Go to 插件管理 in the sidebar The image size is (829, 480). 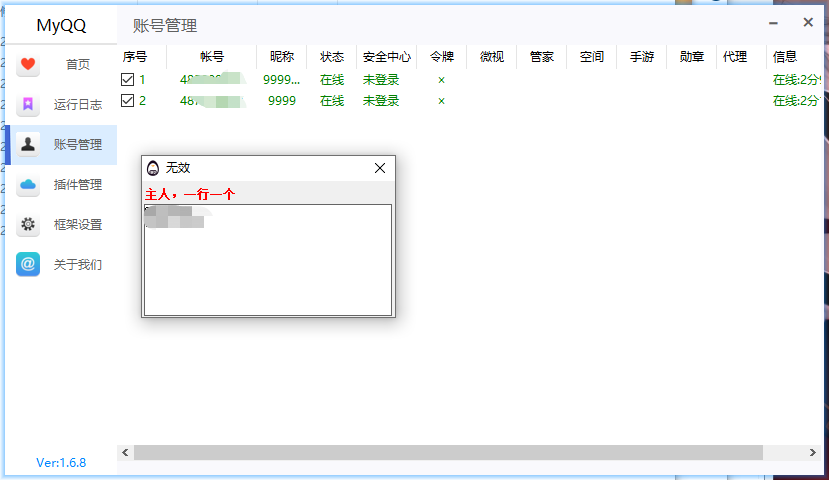coord(78,184)
